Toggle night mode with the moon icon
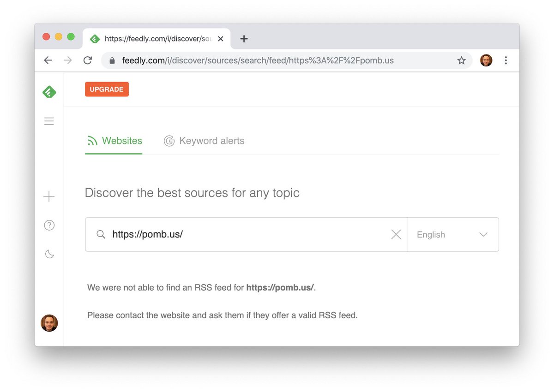The width and height of the screenshot is (554, 392). point(49,254)
